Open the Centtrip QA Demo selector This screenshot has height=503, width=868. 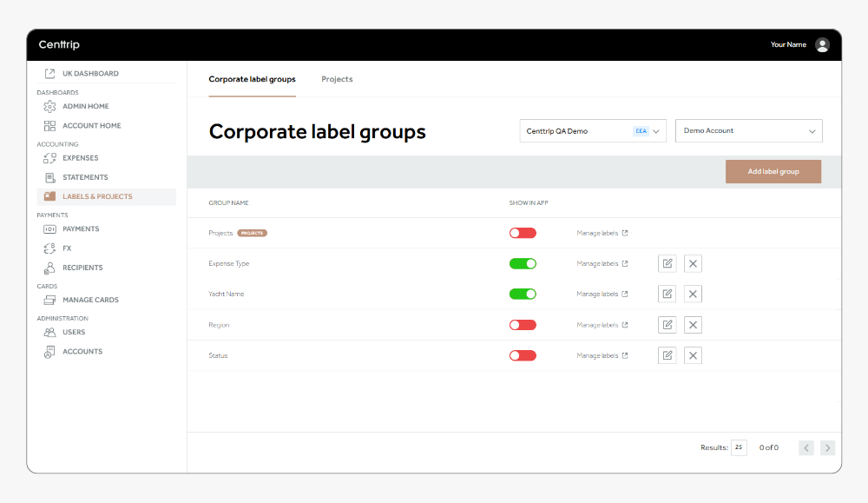(592, 130)
